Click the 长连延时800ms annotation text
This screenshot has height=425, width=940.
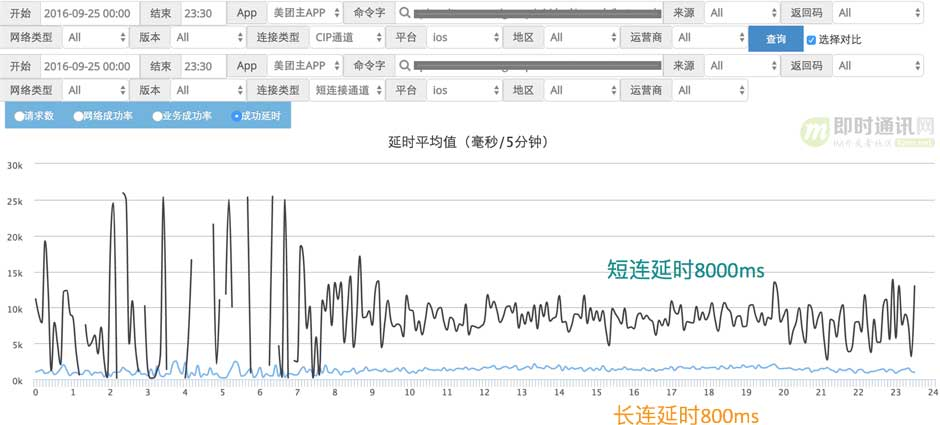tap(686, 415)
